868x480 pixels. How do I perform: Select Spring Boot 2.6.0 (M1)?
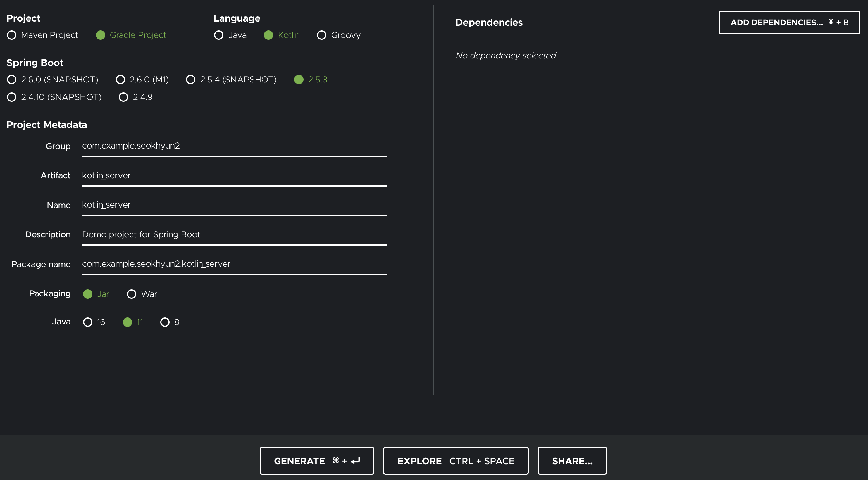[120, 80]
